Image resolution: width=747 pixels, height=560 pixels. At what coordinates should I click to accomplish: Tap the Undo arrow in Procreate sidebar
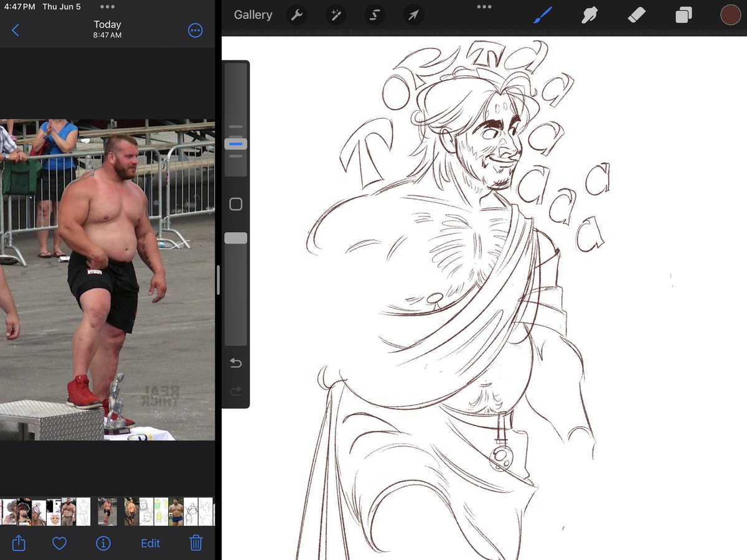click(x=236, y=363)
